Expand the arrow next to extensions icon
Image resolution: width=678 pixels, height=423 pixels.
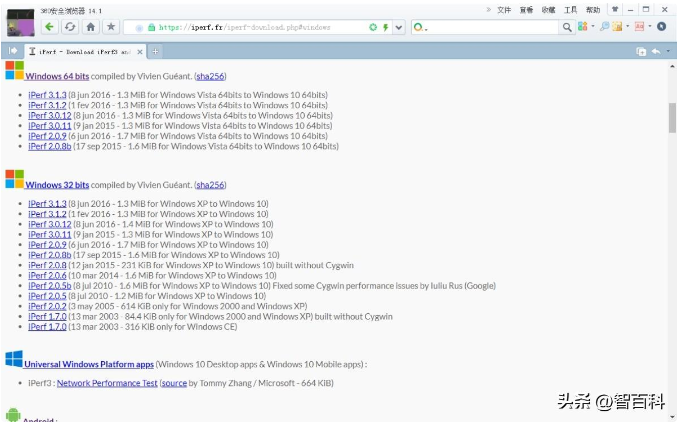593,26
